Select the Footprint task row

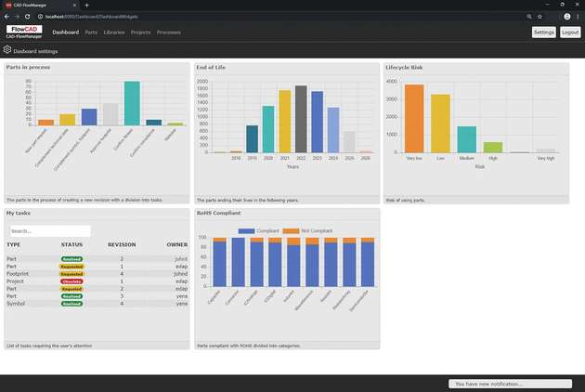pos(97,274)
